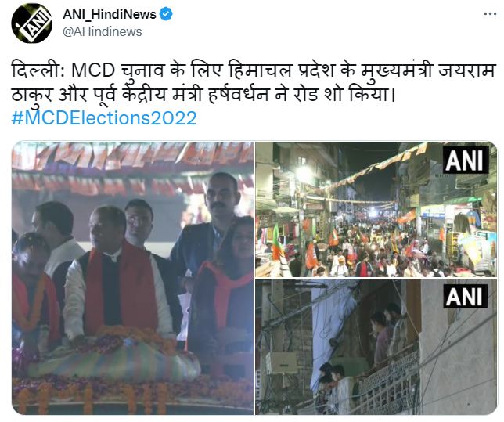This screenshot has height=422, width=504.
Task: Open the #MCDElections2022 hashtag
Action: click(x=104, y=117)
